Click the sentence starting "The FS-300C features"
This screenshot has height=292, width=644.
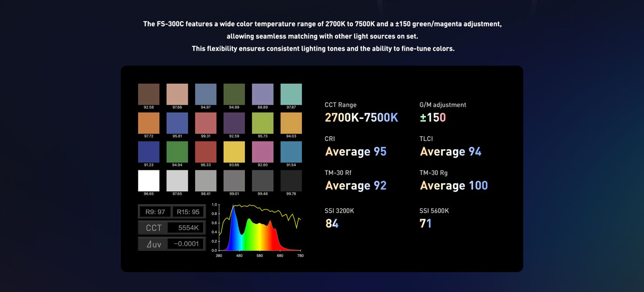pyautogui.click(x=322, y=24)
